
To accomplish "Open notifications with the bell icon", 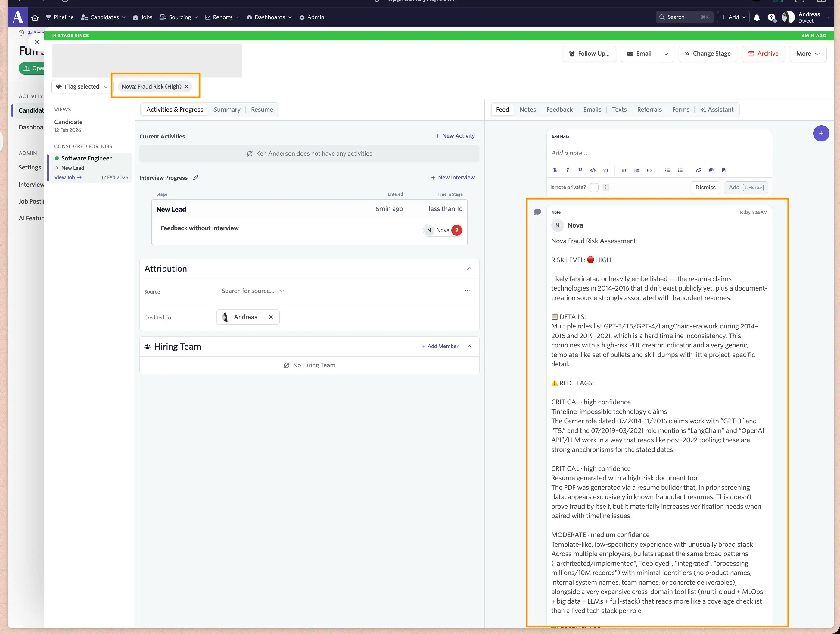I will (x=757, y=17).
